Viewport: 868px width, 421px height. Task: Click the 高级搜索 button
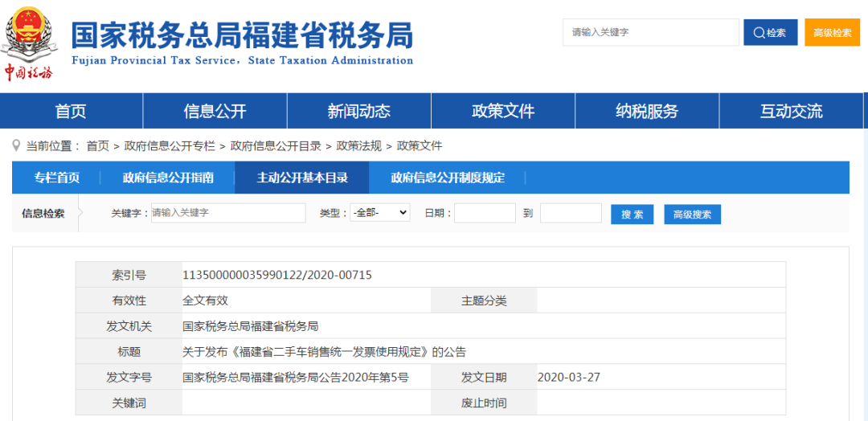tap(693, 215)
